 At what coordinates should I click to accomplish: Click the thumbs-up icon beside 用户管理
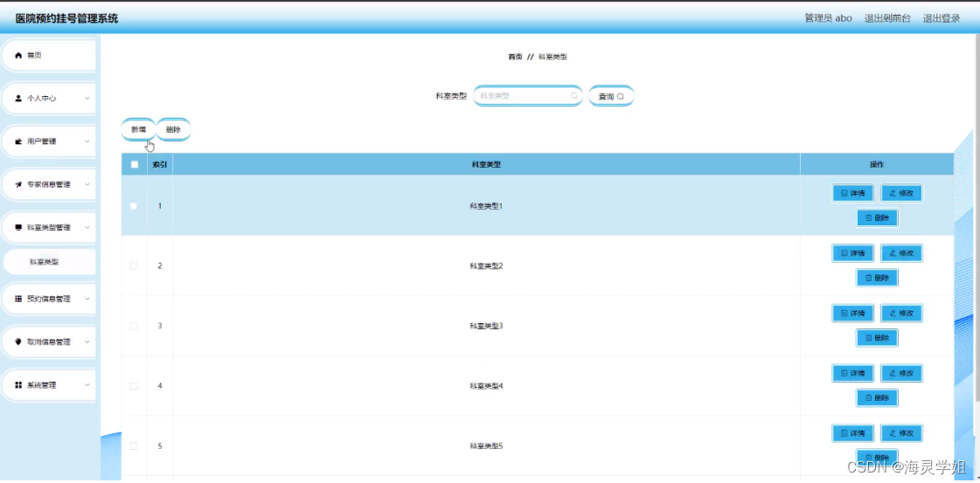tap(18, 141)
